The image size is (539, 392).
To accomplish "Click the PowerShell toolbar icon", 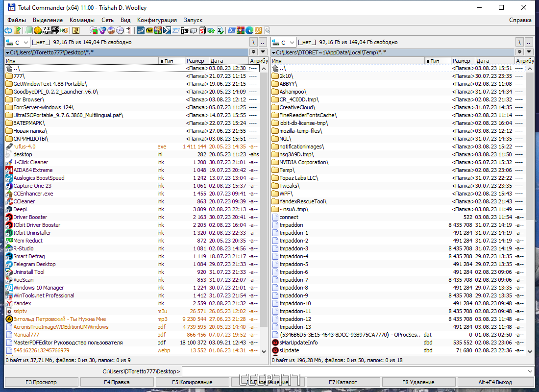I will click(232, 30).
